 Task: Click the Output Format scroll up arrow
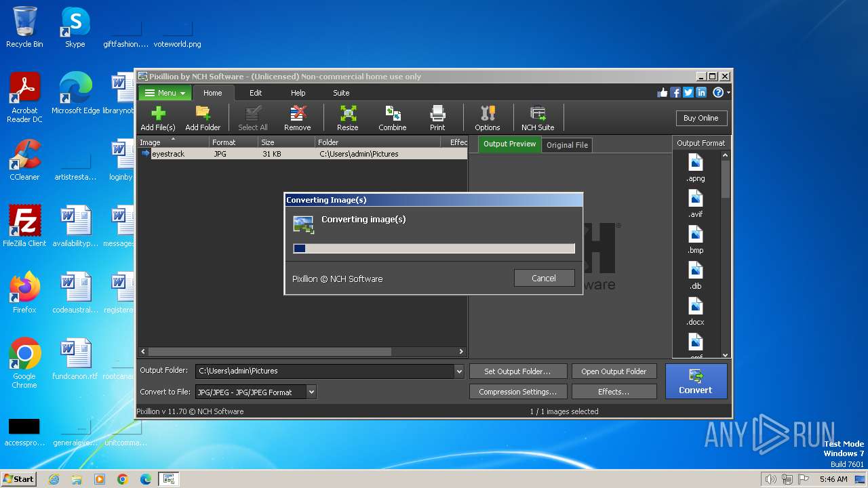click(725, 155)
